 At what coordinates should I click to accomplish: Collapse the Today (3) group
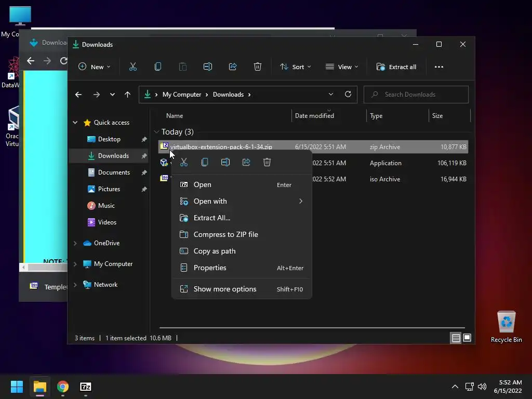[156, 131]
